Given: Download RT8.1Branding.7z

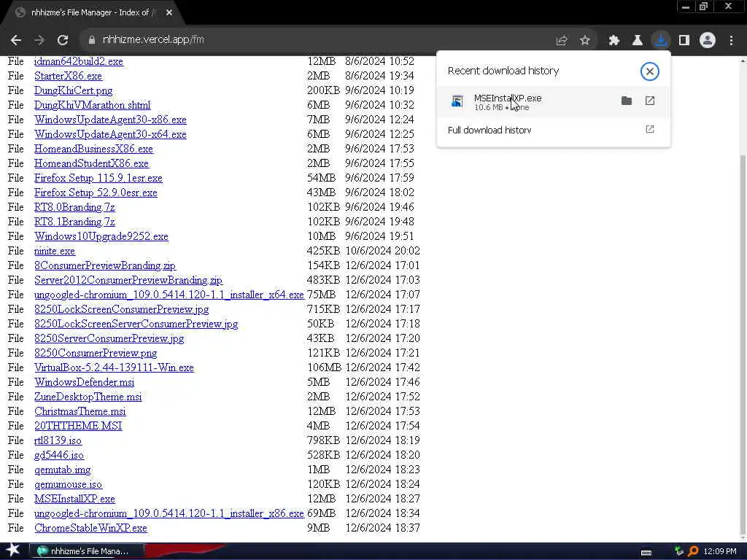Looking at the screenshot, I should pyautogui.click(x=74, y=222).
